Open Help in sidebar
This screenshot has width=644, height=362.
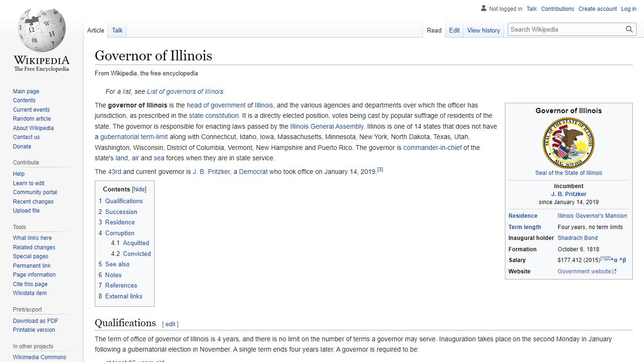18,174
